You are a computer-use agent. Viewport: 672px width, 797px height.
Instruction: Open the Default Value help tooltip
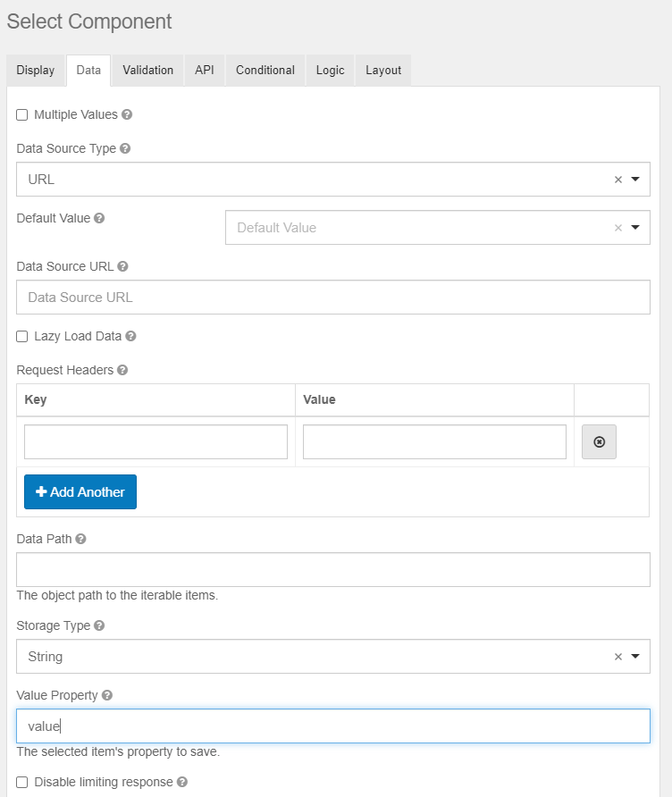click(x=97, y=218)
